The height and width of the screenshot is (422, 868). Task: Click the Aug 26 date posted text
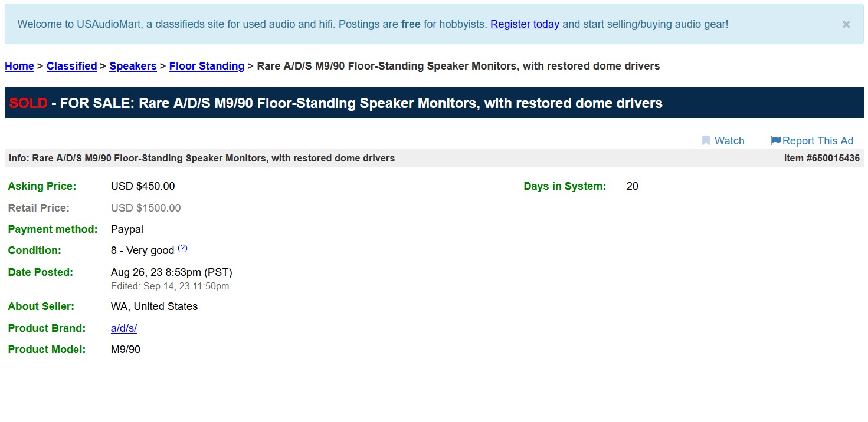[171, 272]
